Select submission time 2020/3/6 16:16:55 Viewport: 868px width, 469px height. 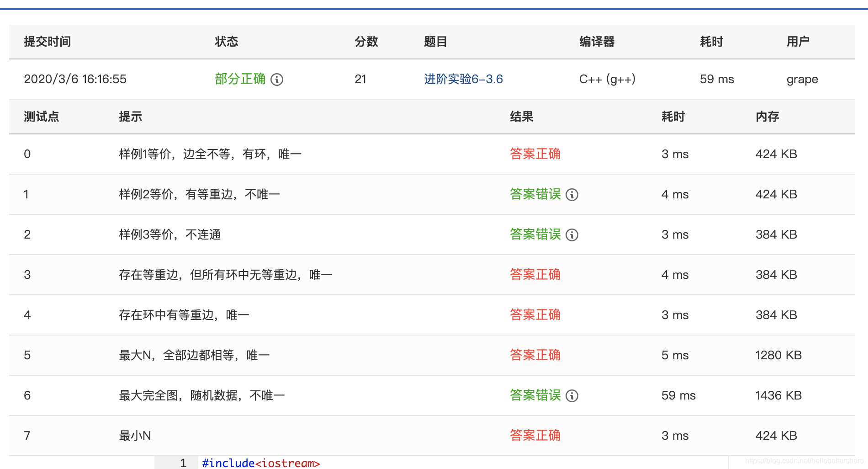[75, 79]
